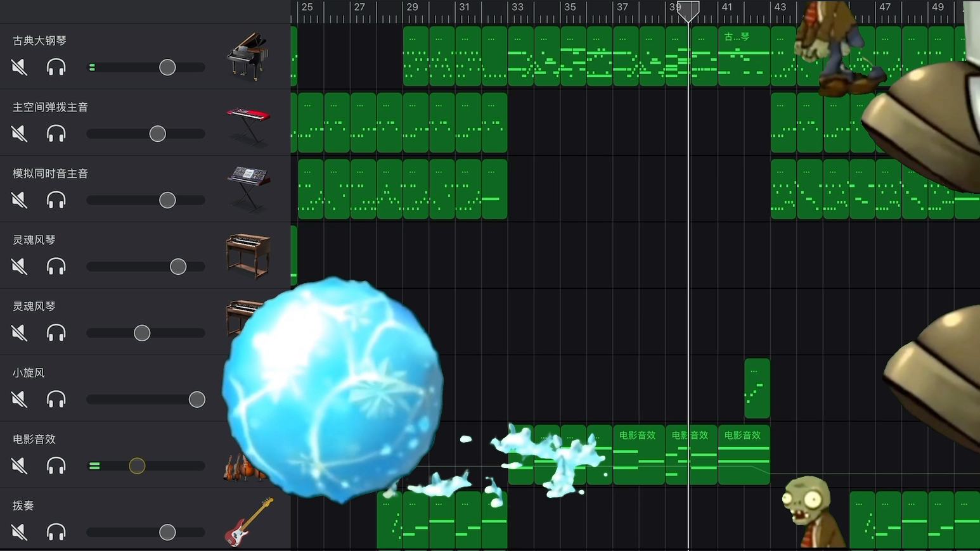Click the playhead marker on the ruler
Screen dimensions: 980x551
(x=688, y=11)
